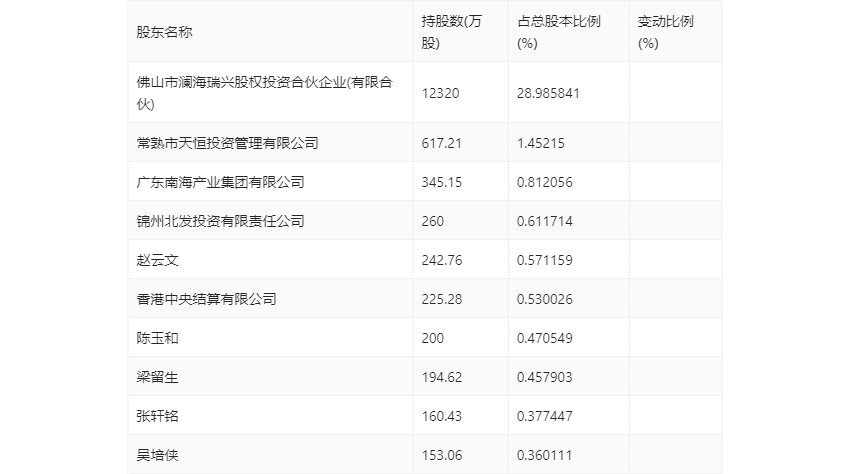The image size is (850, 474).
Task: Select shareholder 佛山市澜海瑞兴股权投资合伙企业(有限合伙)
Action: (x=265, y=93)
